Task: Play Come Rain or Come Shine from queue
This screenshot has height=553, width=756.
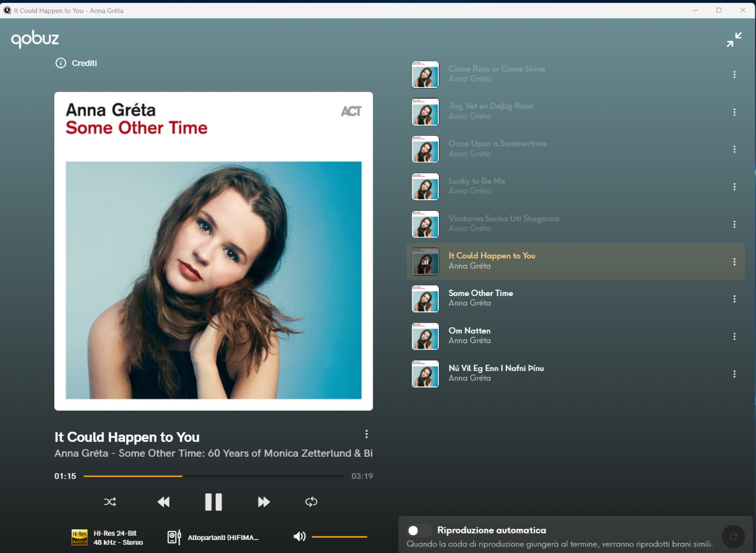Action: (x=576, y=74)
